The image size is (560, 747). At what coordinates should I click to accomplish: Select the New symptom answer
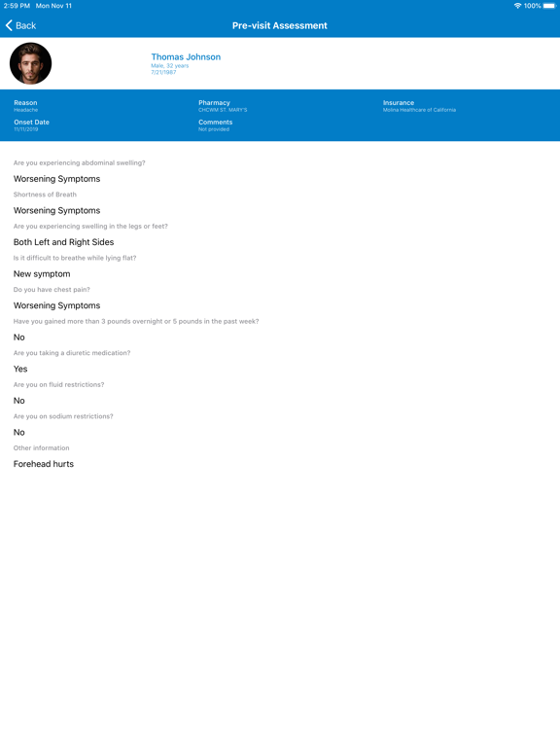[42, 274]
